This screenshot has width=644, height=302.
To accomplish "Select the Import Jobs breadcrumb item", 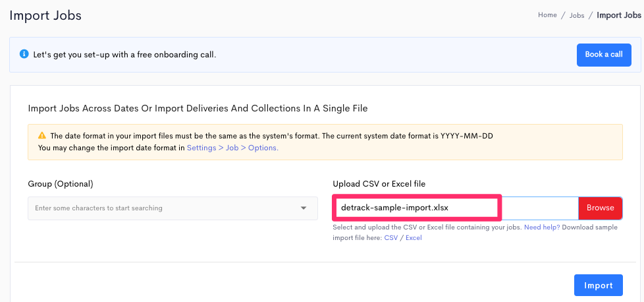I will pos(618,15).
